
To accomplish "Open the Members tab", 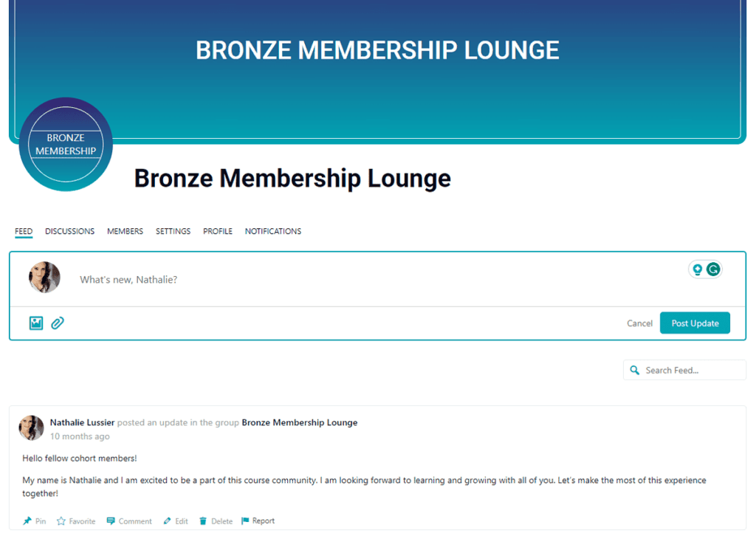I will coord(125,231).
